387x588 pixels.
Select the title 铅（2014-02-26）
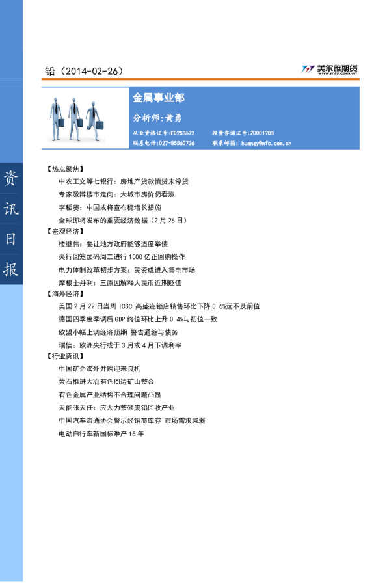pyautogui.click(x=84, y=72)
